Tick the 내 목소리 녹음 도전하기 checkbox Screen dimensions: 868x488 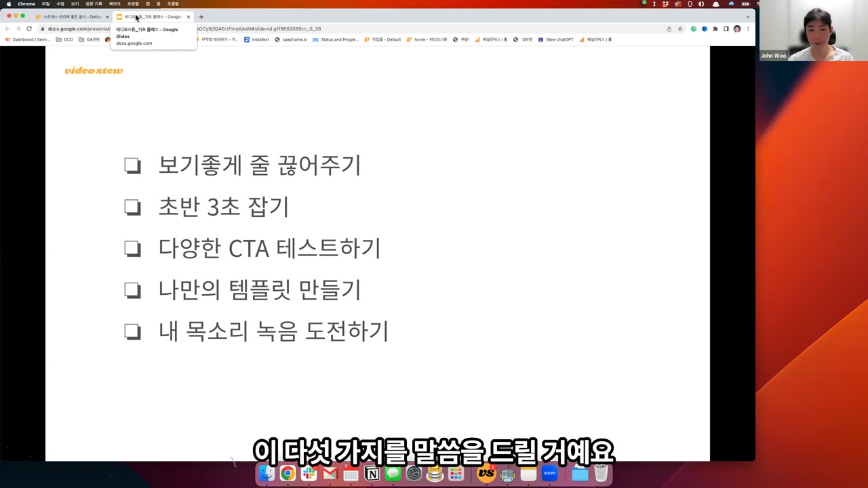tap(132, 331)
